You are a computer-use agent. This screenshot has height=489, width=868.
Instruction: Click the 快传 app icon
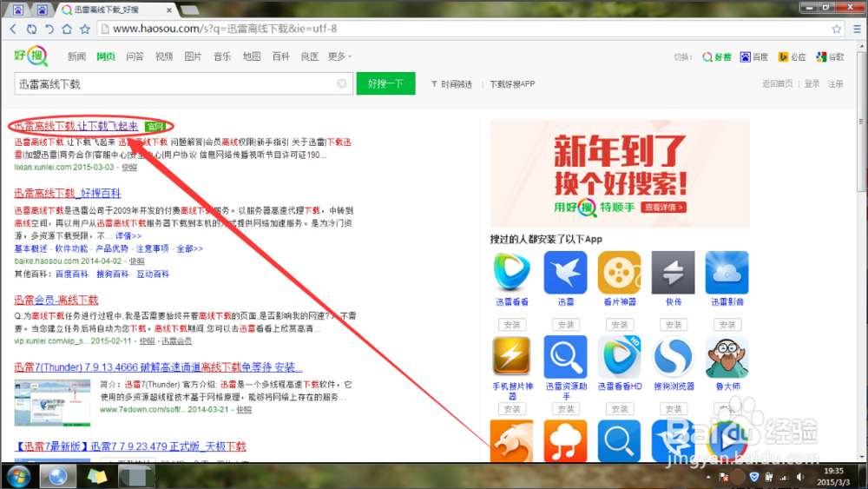(673, 272)
